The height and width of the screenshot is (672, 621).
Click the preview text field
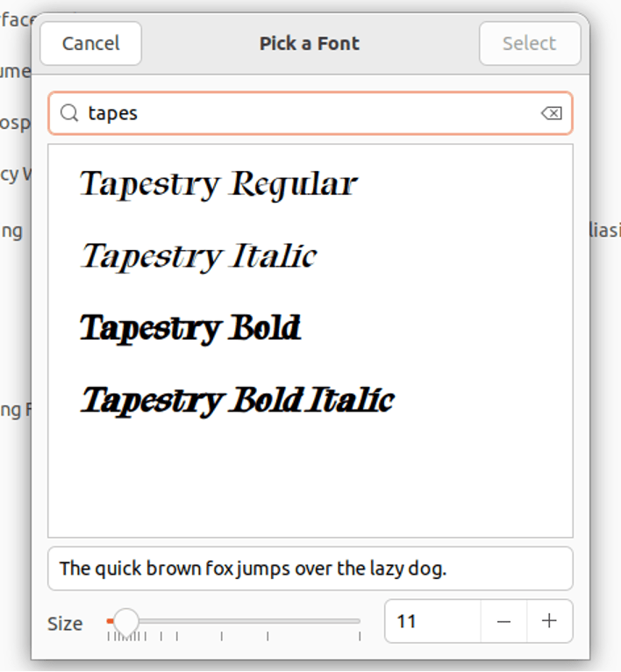pyautogui.click(x=310, y=568)
